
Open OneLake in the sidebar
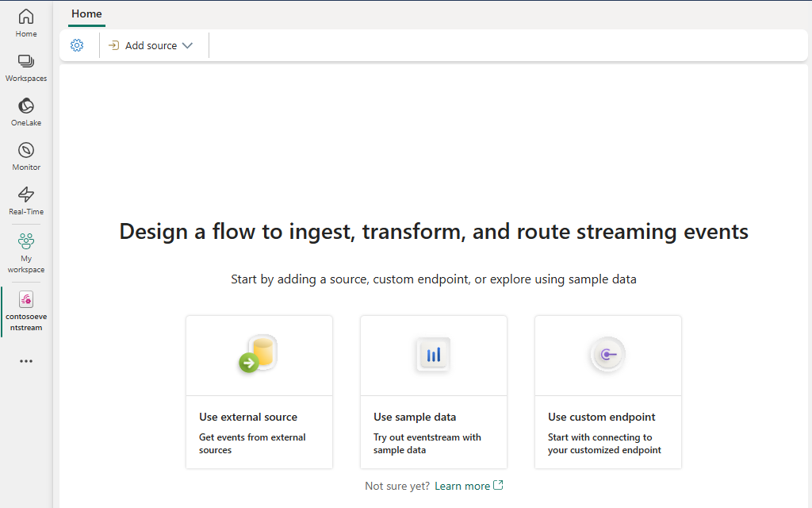click(x=26, y=112)
